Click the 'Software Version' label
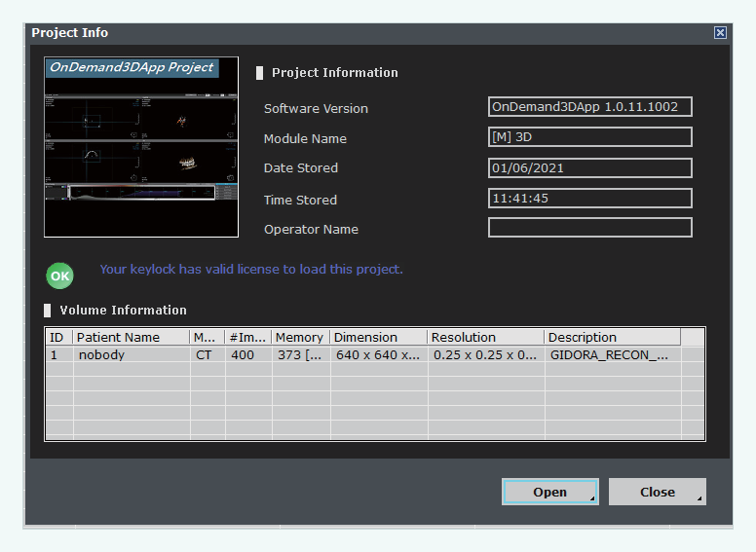This screenshot has height=552, width=756. point(316,108)
